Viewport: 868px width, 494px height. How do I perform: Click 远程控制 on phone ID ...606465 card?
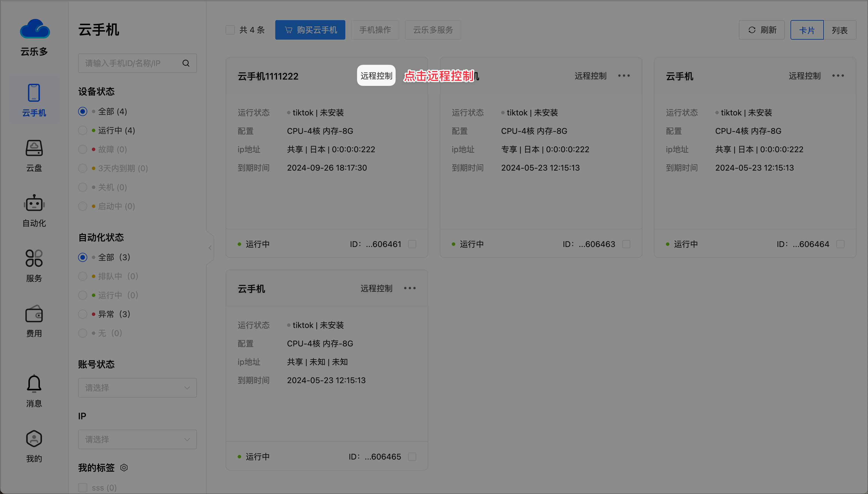[376, 288]
